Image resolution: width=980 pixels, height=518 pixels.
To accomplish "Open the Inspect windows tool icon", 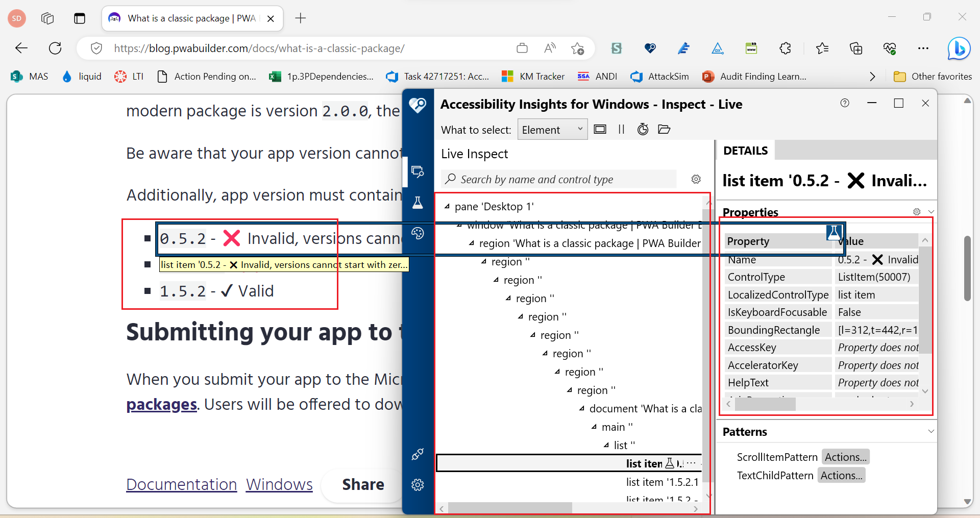I will tap(418, 171).
